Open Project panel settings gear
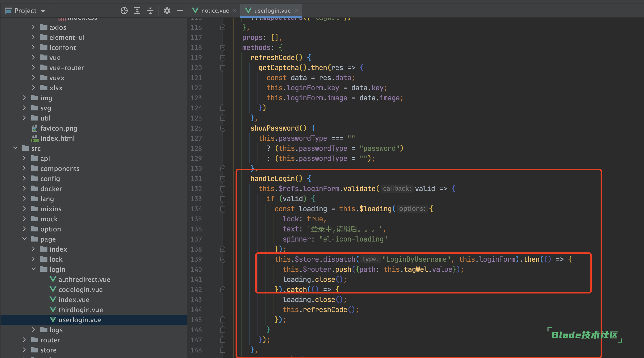This screenshot has width=644, height=358. coord(167,11)
